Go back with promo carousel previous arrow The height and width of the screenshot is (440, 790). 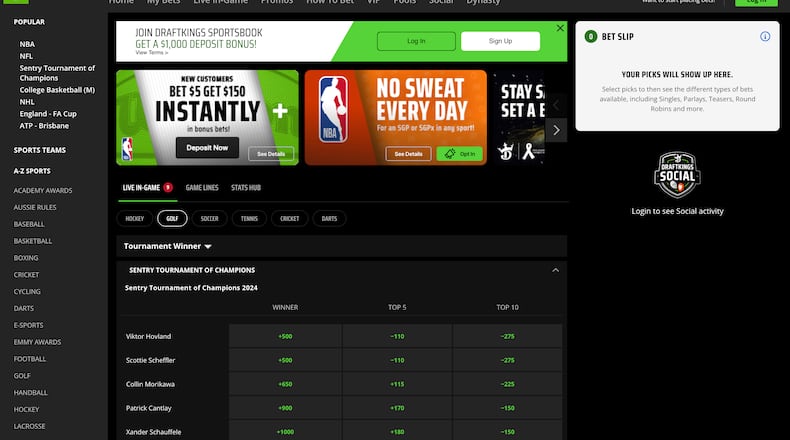click(x=556, y=105)
